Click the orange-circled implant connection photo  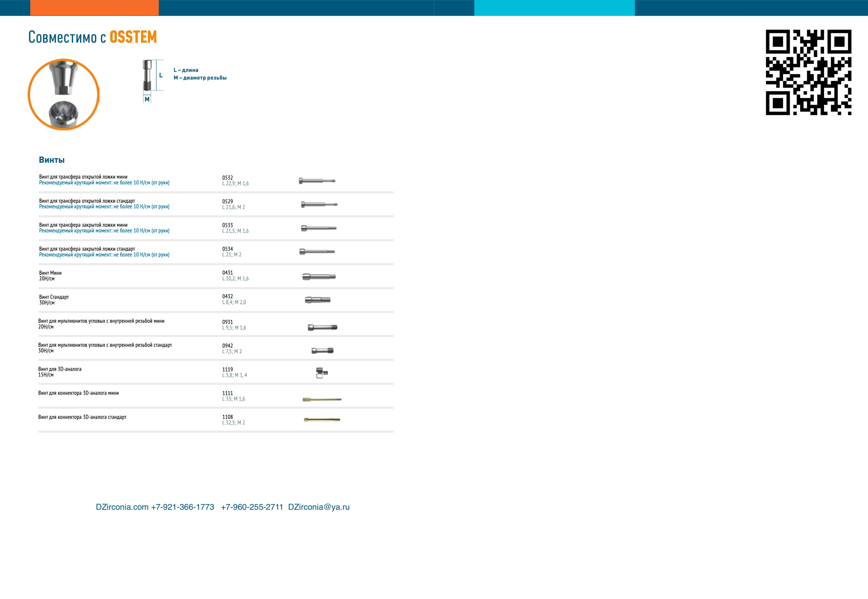point(63,95)
